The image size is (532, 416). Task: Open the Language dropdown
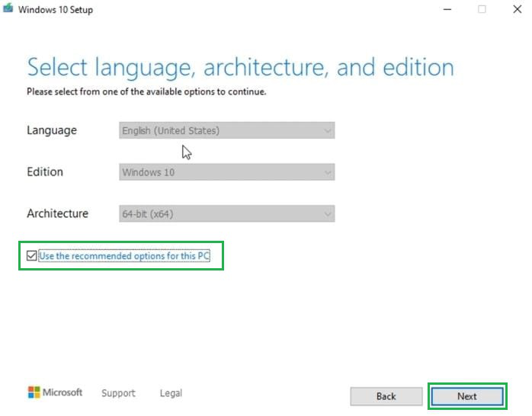point(226,130)
